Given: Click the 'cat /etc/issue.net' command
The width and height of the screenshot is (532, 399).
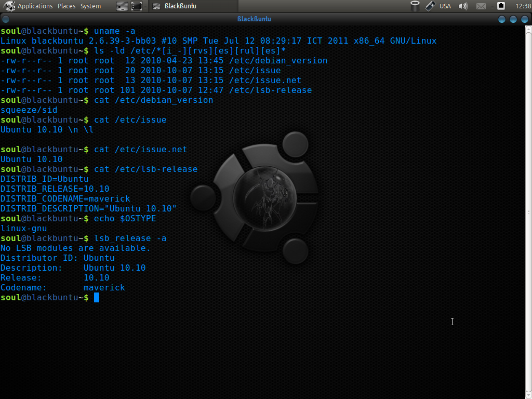Looking at the screenshot, I should [x=140, y=149].
